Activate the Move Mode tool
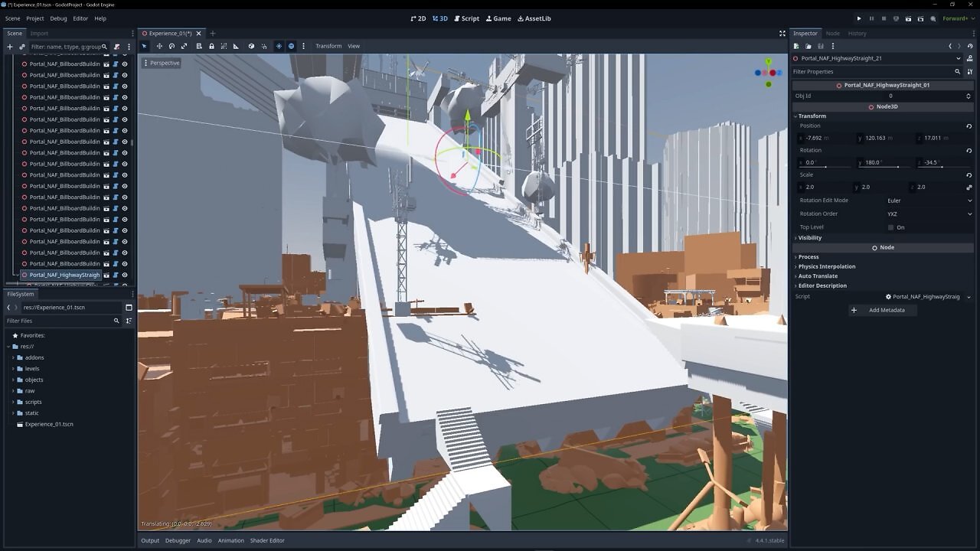Screen dimensions: 980x551 pyautogui.click(x=159, y=46)
